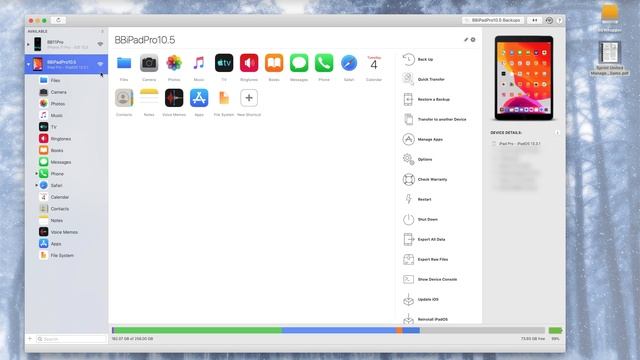Launch Quick Transfer action
The height and width of the screenshot is (360, 640).
424,79
